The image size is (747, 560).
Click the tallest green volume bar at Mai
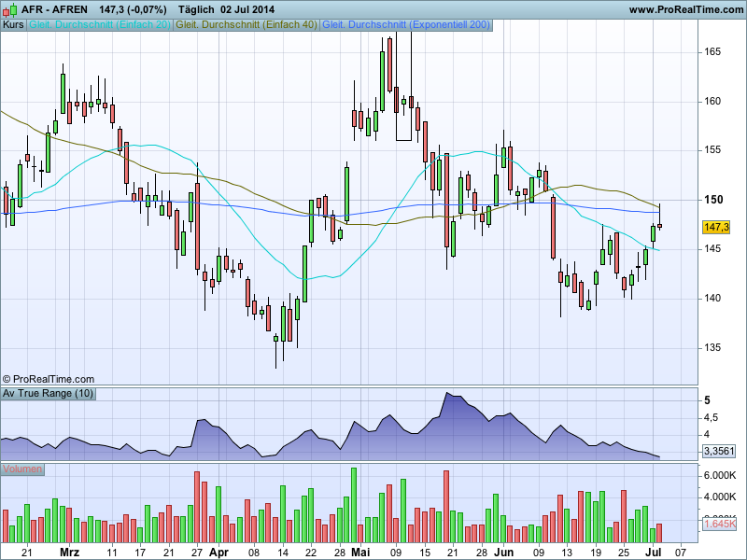pyautogui.click(x=354, y=505)
